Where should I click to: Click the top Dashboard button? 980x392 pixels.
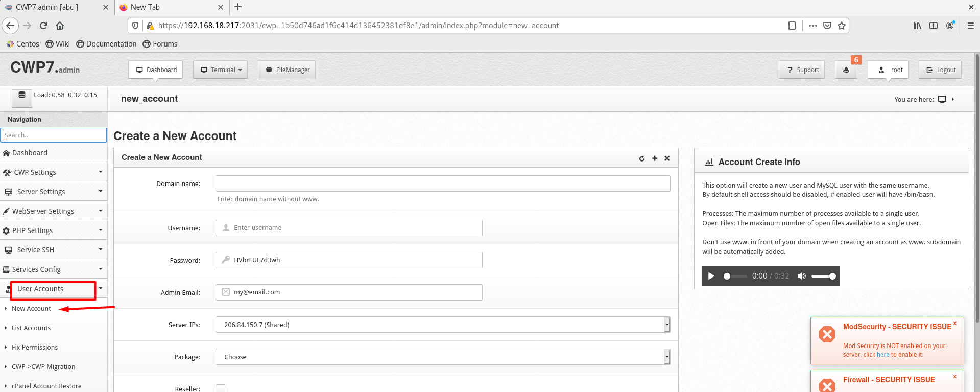click(x=156, y=70)
